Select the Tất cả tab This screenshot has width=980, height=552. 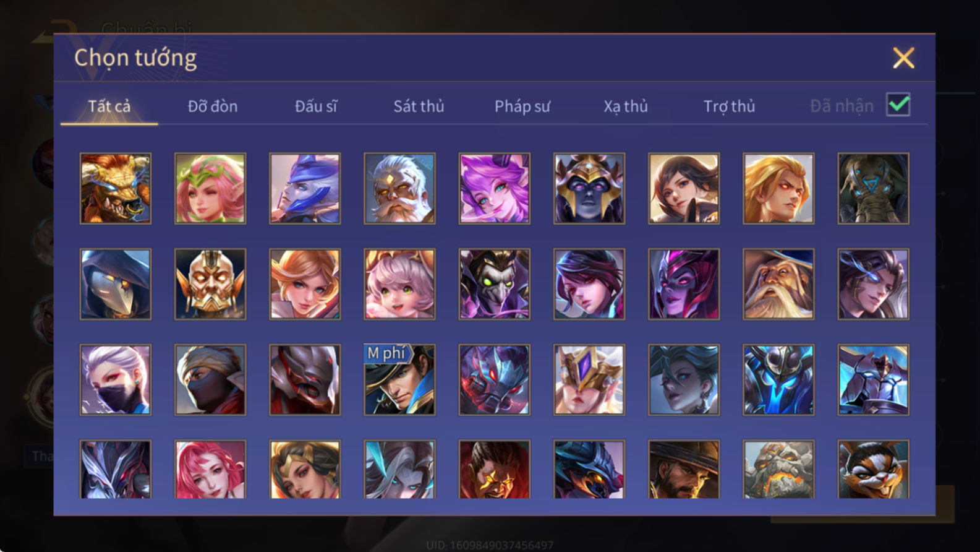tap(109, 106)
